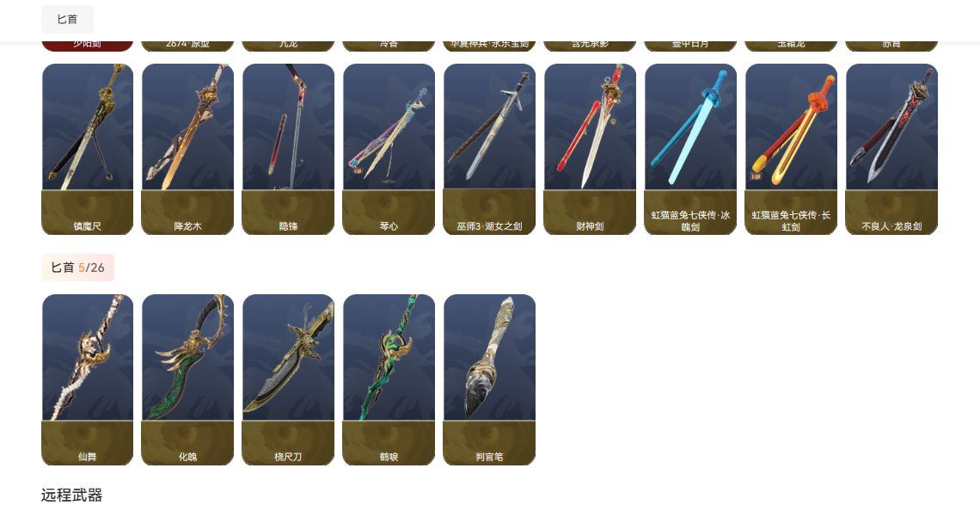Screen dimensions: 980x505
Task: Open the 判官笔 weapon card
Action: (x=489, y=380)
